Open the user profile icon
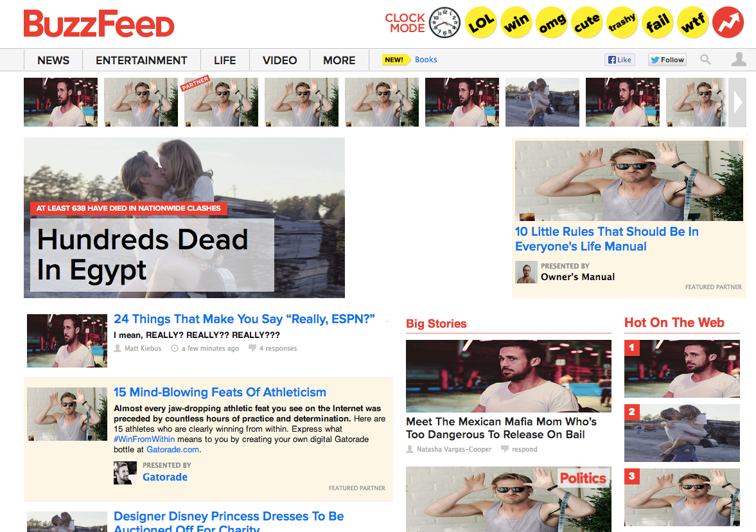This screenshot has height=532, width=756. click(x=739, y=59)
